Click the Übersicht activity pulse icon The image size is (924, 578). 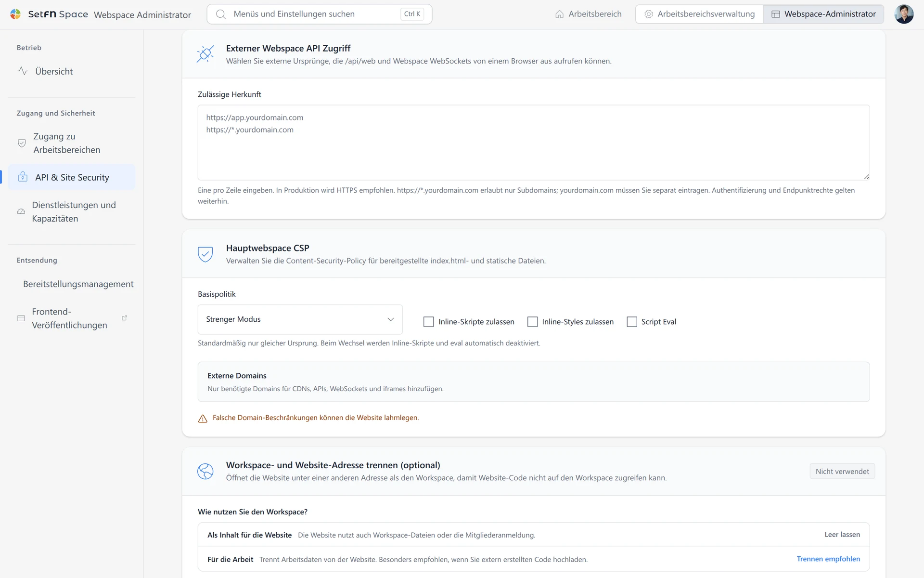tap(23, 71)
